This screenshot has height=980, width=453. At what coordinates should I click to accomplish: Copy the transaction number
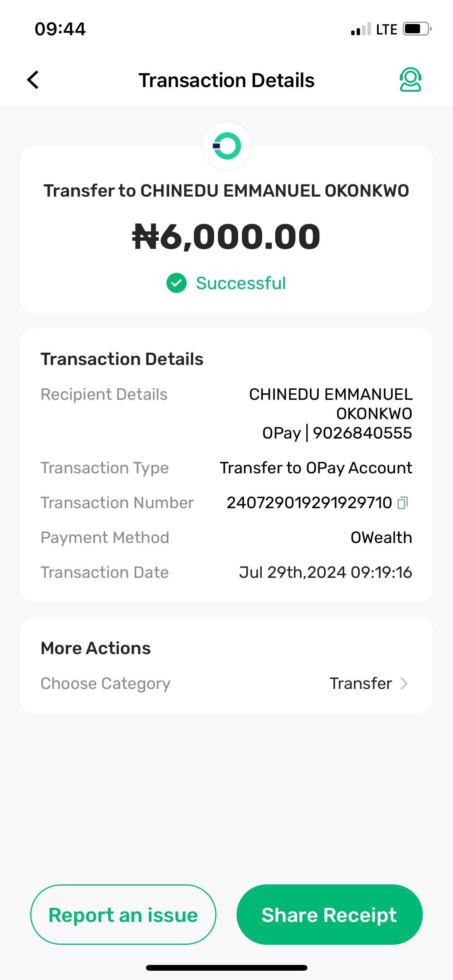click(x=403, y=503)
